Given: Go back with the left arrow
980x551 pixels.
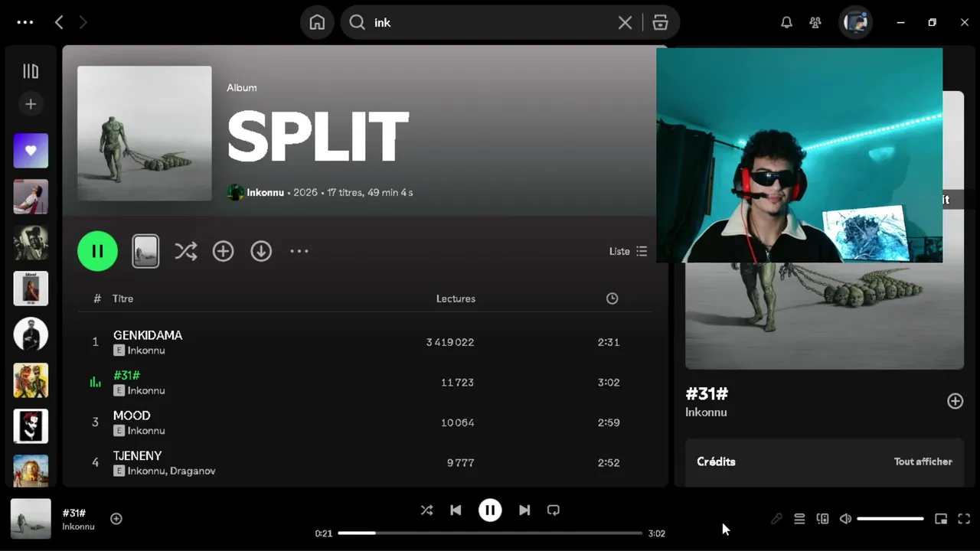Looking at the screenshot, I should (59, 22).
